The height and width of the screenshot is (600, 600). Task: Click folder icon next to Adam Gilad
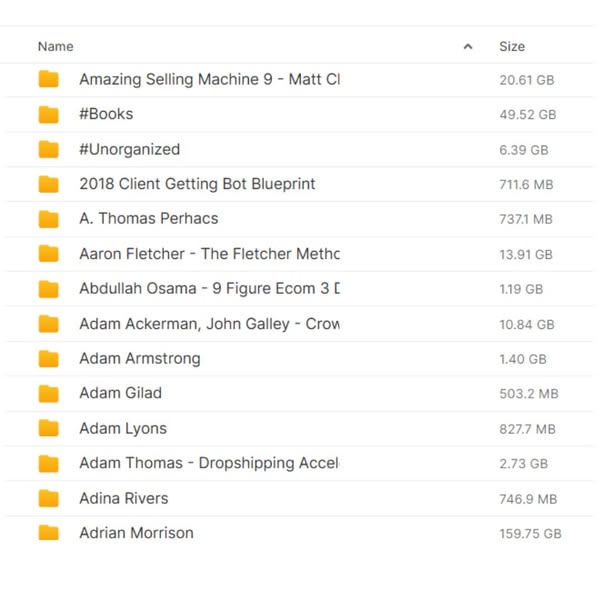point(48,394)
